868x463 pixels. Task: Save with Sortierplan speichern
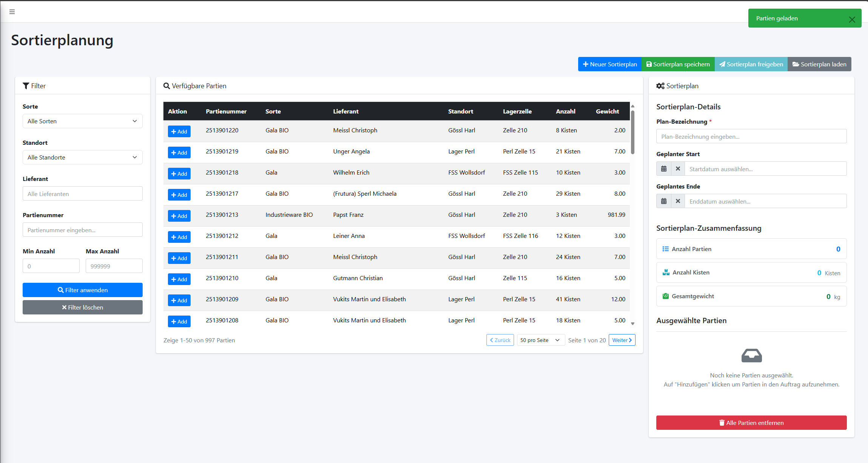(x=678, y=64)
